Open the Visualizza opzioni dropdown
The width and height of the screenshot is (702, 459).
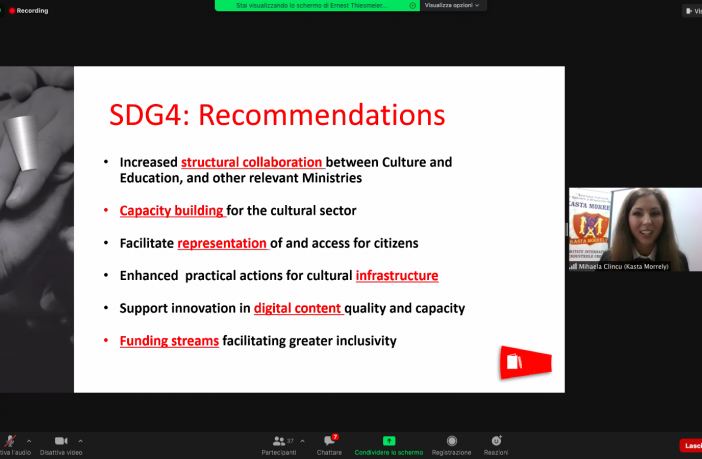click(x=453, y=5)
